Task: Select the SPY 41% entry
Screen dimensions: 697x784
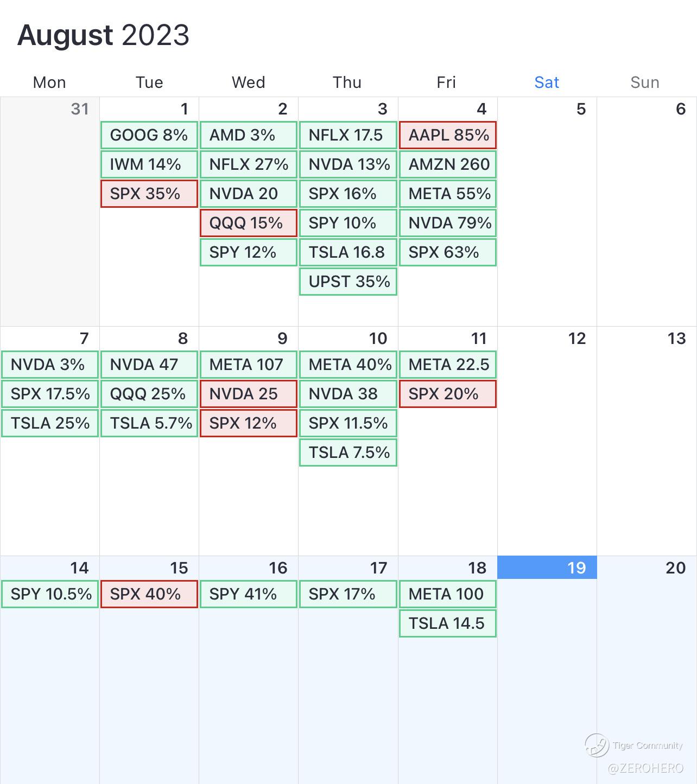Action: pyautogui.click(x=249, y=594)
